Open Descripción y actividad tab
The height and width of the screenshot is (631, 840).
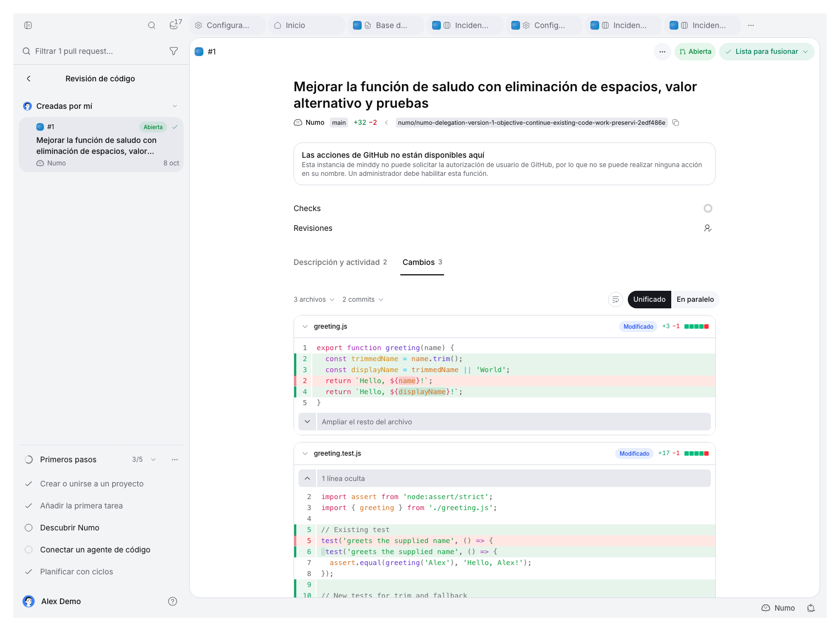[340, 262]
